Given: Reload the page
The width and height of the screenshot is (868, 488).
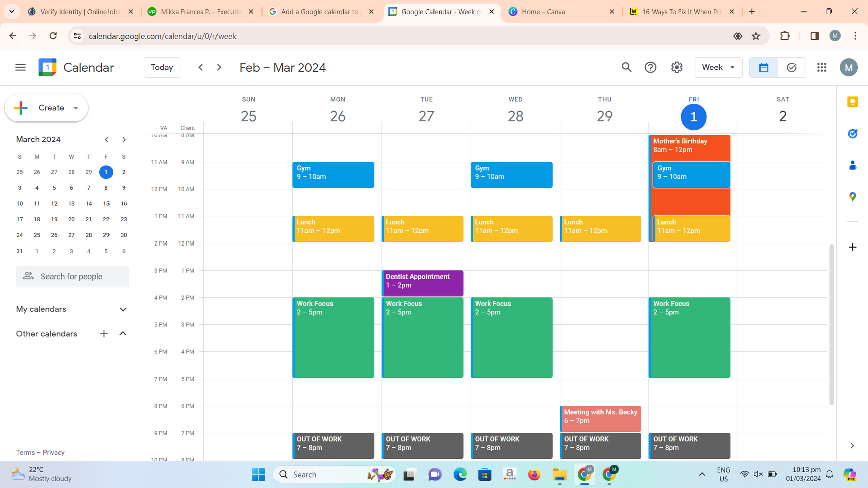Looking at the screenshot, I should [53, 36].
